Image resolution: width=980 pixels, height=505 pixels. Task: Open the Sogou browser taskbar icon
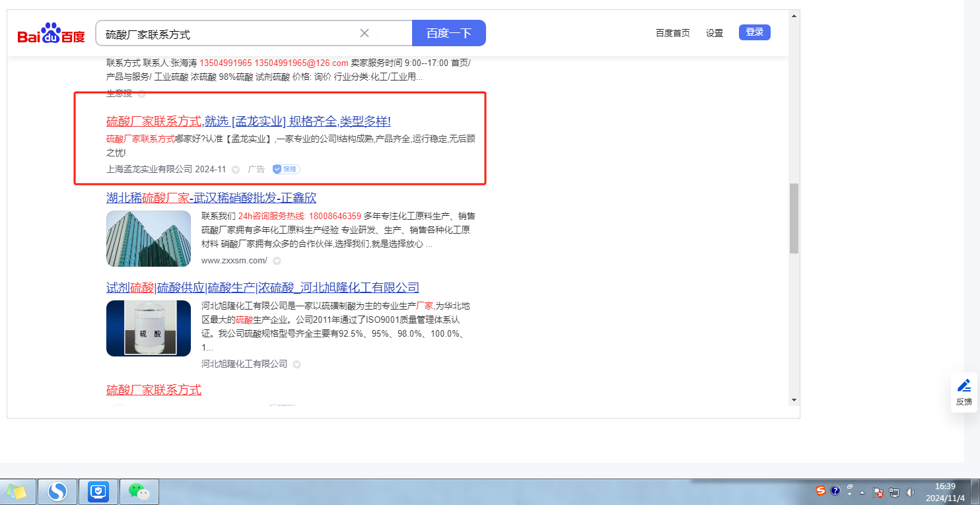pos(57,491)
